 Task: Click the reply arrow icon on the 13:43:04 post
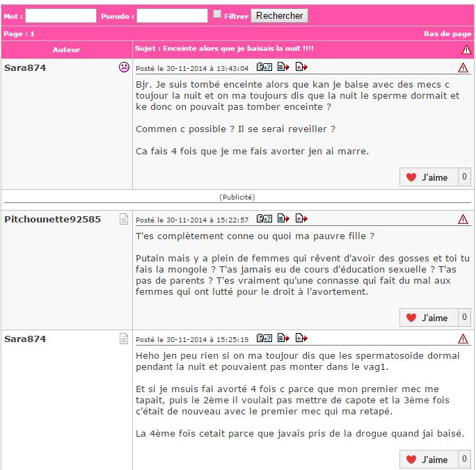point(283,67)
